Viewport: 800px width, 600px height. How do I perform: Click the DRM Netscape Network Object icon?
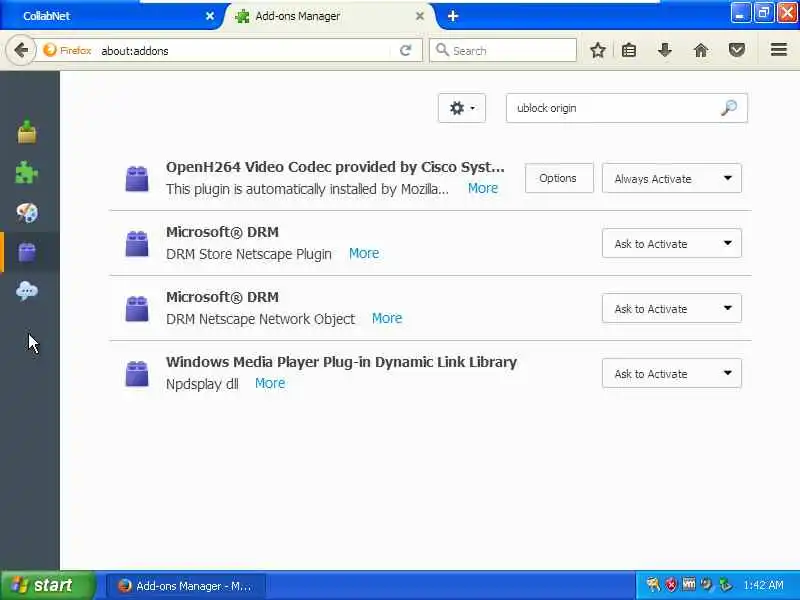[137, 309]
